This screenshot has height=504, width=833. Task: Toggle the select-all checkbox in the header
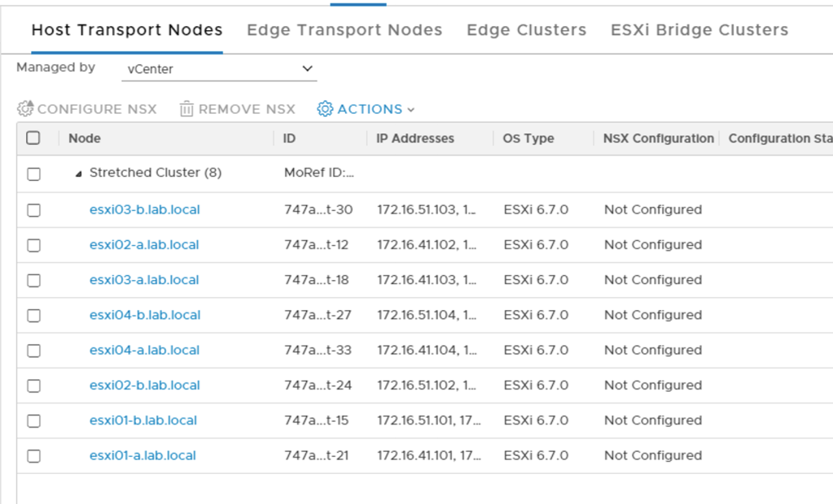(x=33, y=138)
